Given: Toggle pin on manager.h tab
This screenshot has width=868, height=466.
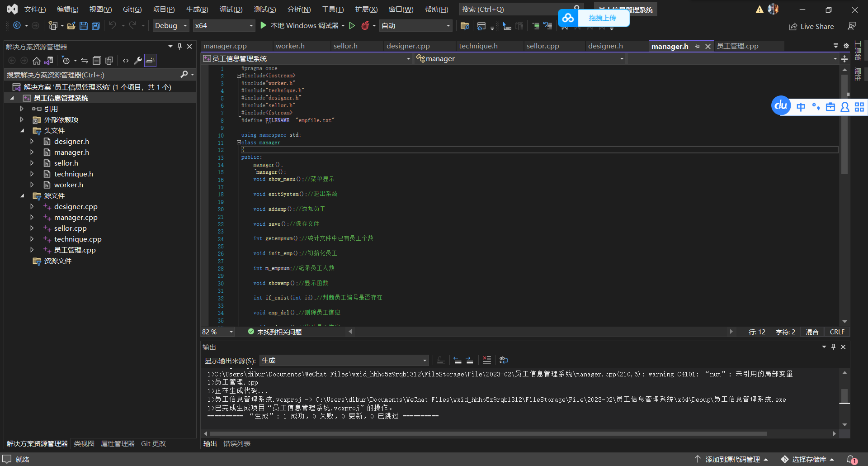Looking at the screenshot, I should pyautogui.click(x=698, y=47).
